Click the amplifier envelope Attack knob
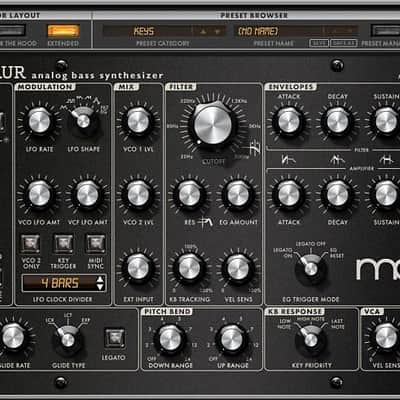Image resolution: width=400 pixels, height=400 pixels. click(x=289, y=194)
